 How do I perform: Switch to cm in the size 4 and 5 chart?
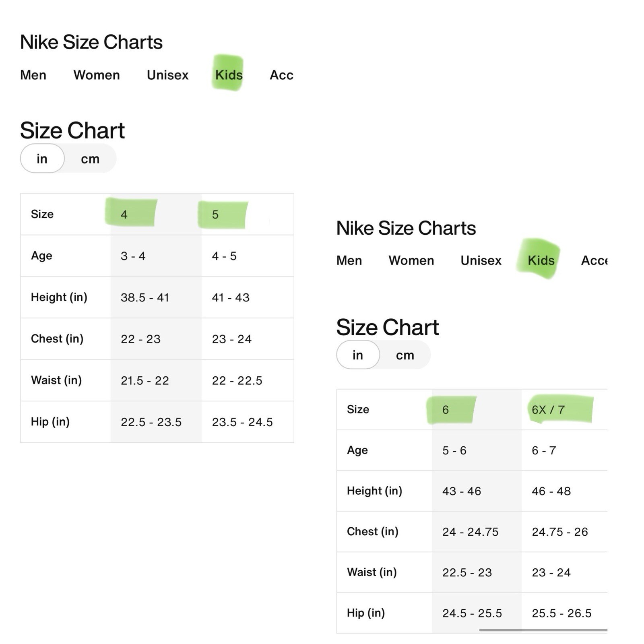pyautogui.click(x=90, y=159)
